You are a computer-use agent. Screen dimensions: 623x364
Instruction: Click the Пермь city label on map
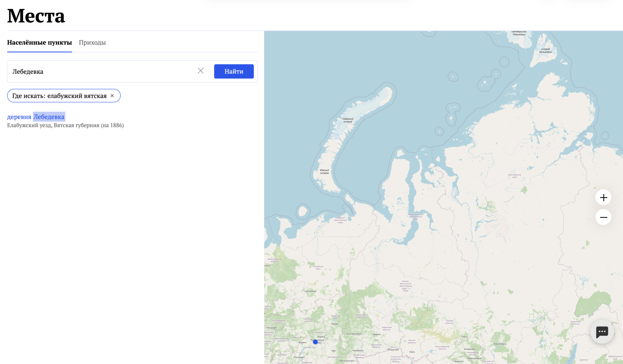tap(335, 324)
